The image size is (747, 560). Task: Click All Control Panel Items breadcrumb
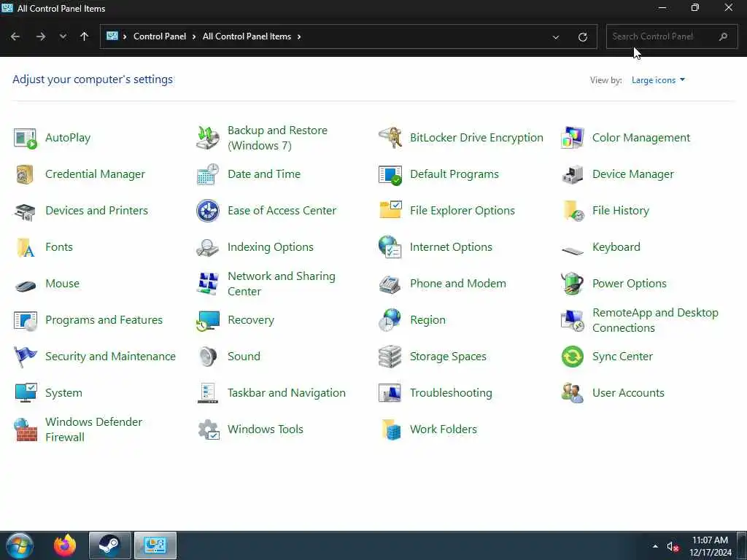point(247,36)
